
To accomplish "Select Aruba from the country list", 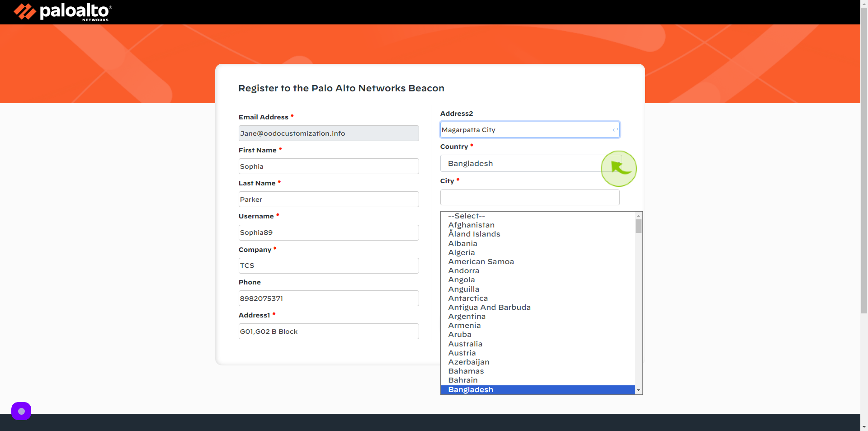I will tap(538, 334).
